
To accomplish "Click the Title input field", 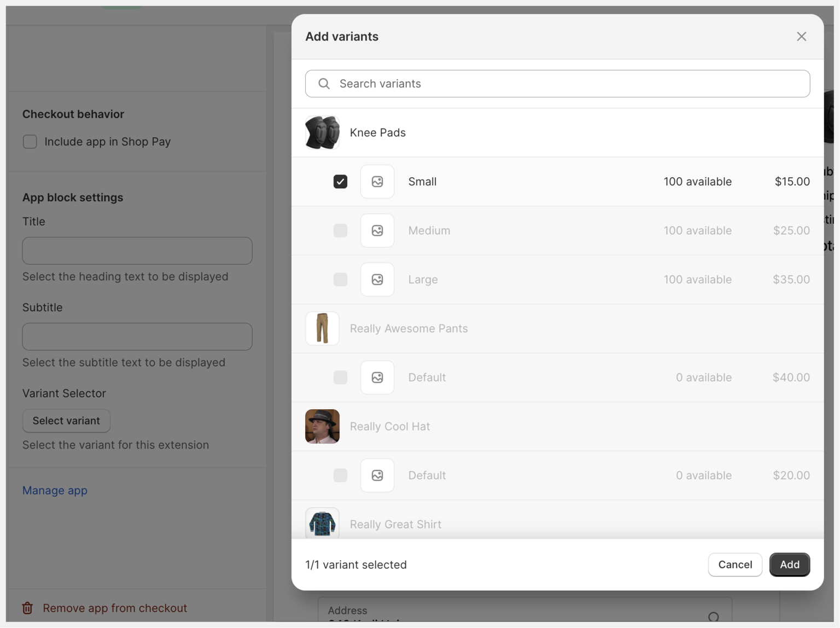I will pyautogui.click(x=137, y=251).
